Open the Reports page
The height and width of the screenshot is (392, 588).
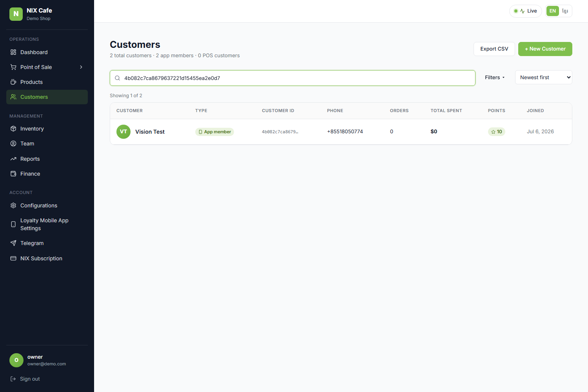coord(47,159)
